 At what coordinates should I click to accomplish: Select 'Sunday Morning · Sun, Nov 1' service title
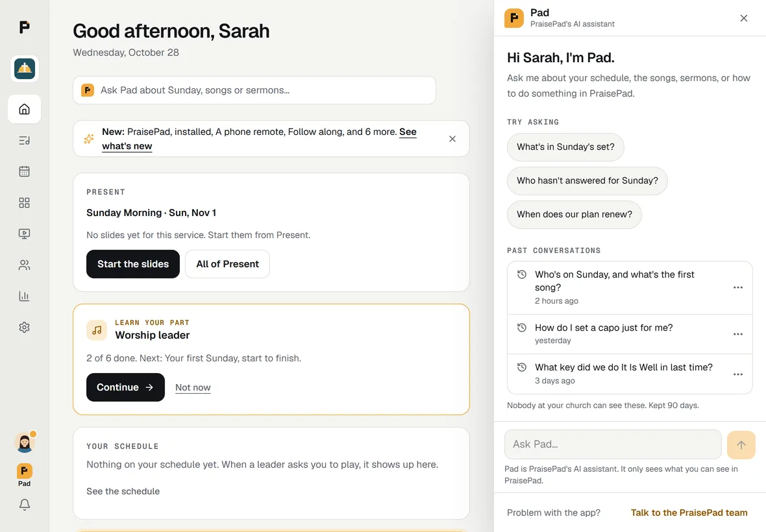pyautogui.click(x=151, y=213)
